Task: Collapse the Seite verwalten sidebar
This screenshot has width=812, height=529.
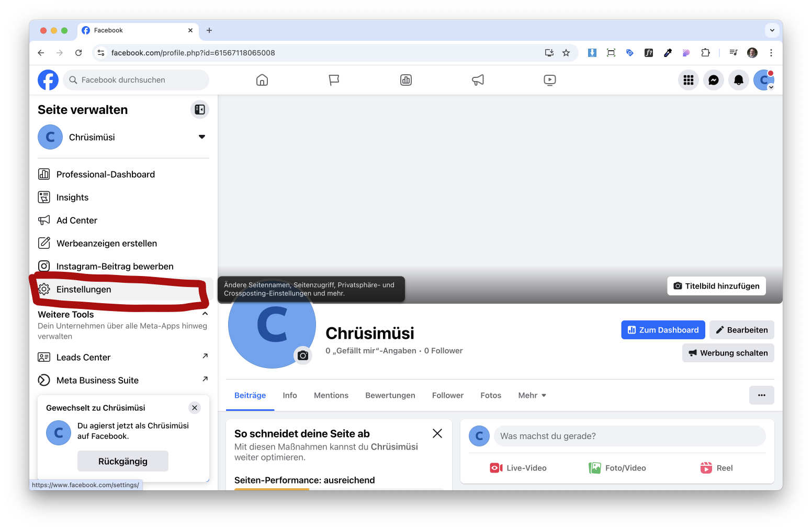Action: tap(199, 110)
